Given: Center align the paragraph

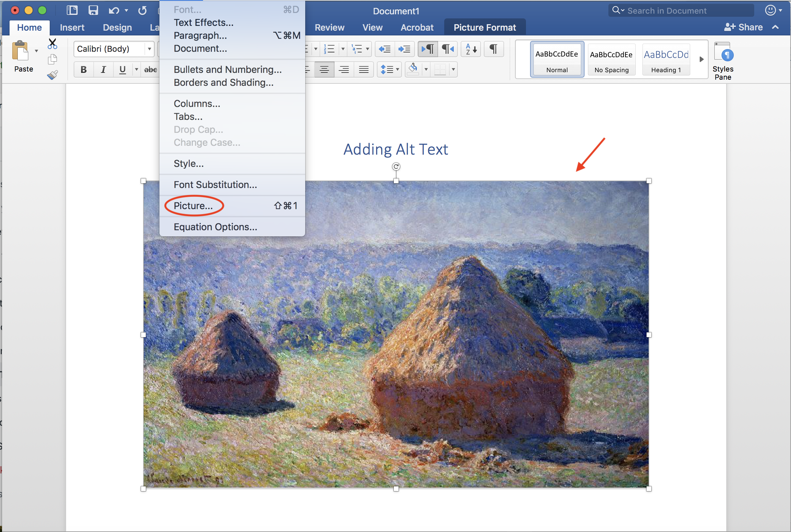Looking at the screenshot, I should click(x=324, y=69).
